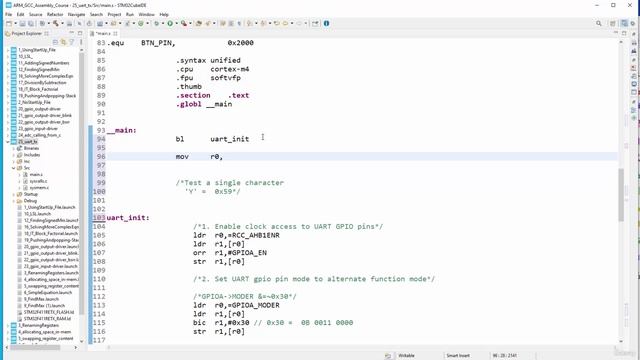Click top icon in right side trim

[634, 34]
